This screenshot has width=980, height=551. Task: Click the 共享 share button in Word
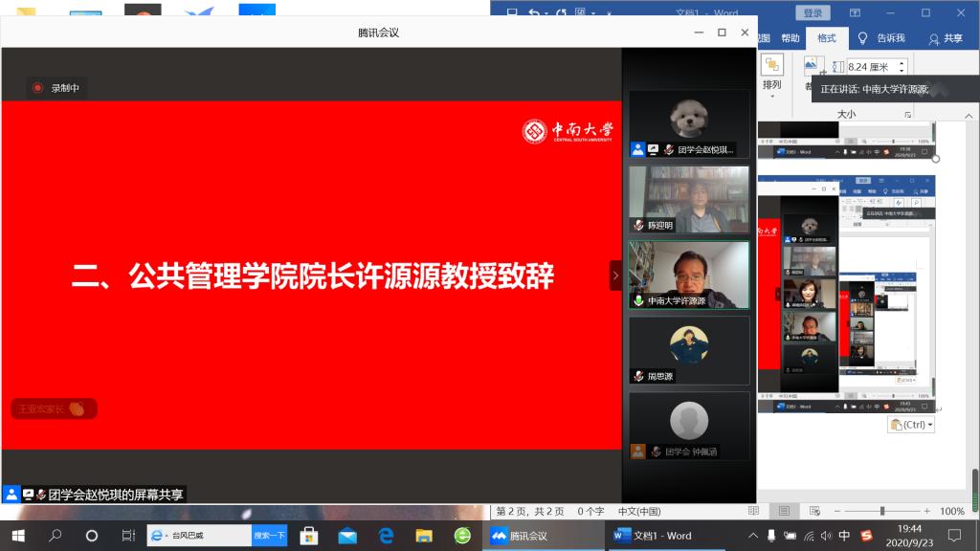(x=946, y=38)
